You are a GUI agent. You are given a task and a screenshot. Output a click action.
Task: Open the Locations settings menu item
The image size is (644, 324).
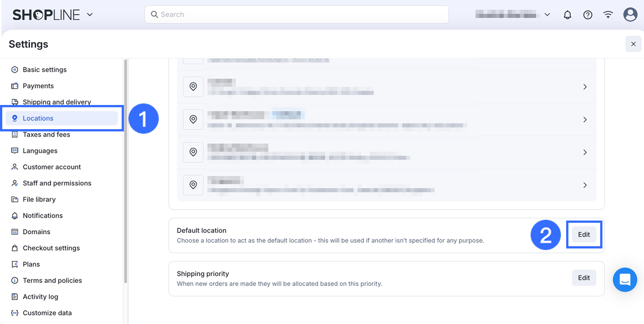tap(38, 118)
